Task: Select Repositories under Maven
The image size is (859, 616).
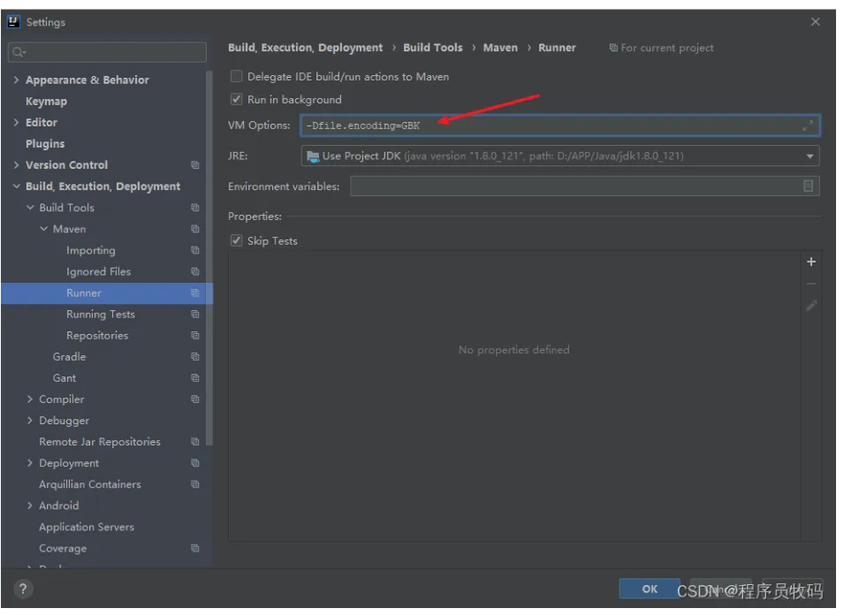Action: point(97,336)
